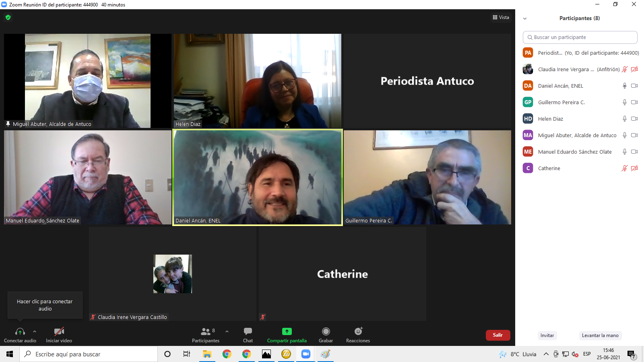Click Compartir pantalla green button
Image resolution: width=644 pixels, height=362 pixels.
pos(287,335)
